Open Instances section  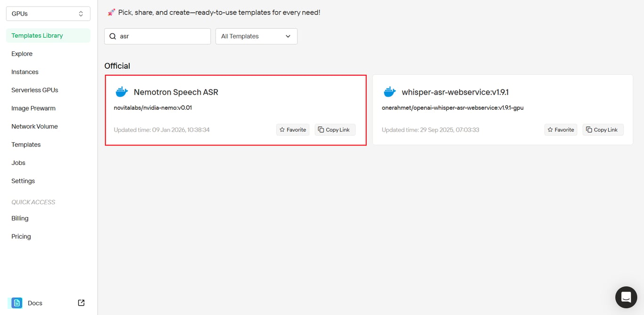pyautogui.click(x=25, y=72)
